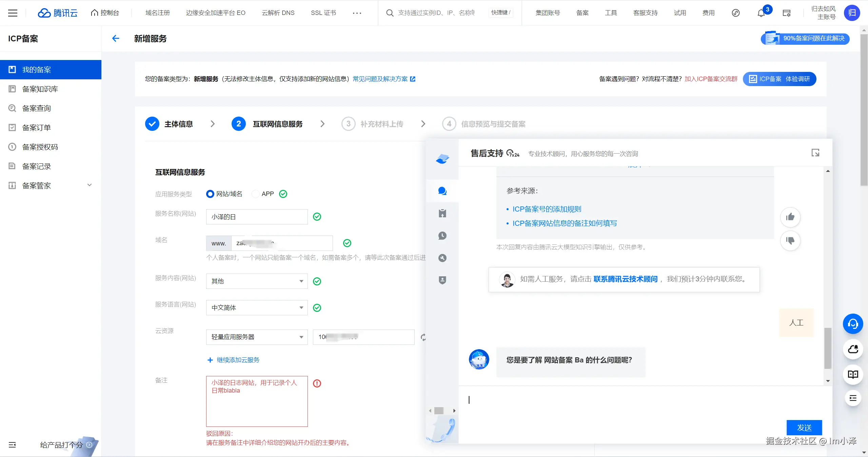868x457 pixels.
Task: Open the hamburger menu at top left
Action: point(13,13)
